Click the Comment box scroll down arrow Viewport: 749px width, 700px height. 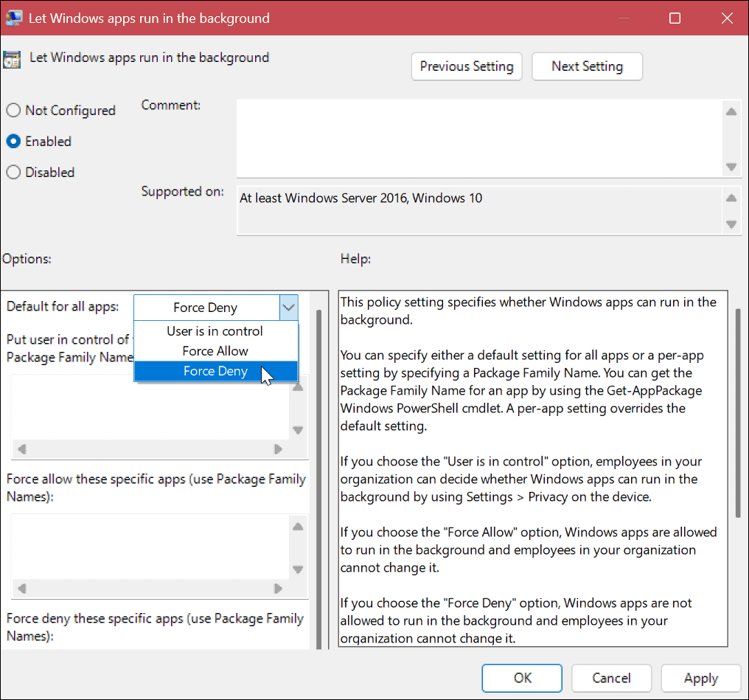coord(731,167)
